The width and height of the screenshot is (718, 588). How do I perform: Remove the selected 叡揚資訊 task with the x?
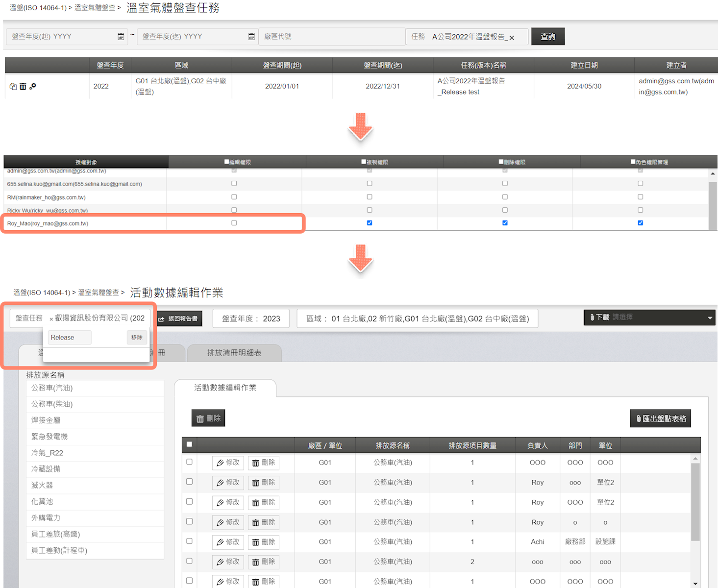click(51, 319)
